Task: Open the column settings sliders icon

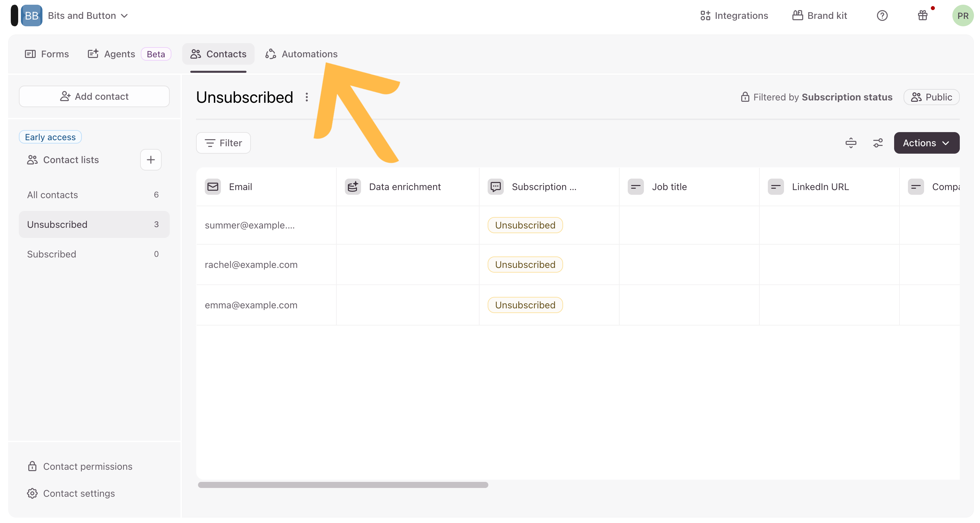Action: pos(878,143)
